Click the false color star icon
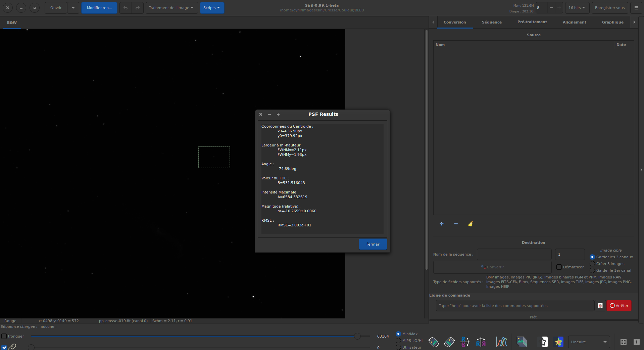Viewport: 644px width, 350px height. point(558,342)
